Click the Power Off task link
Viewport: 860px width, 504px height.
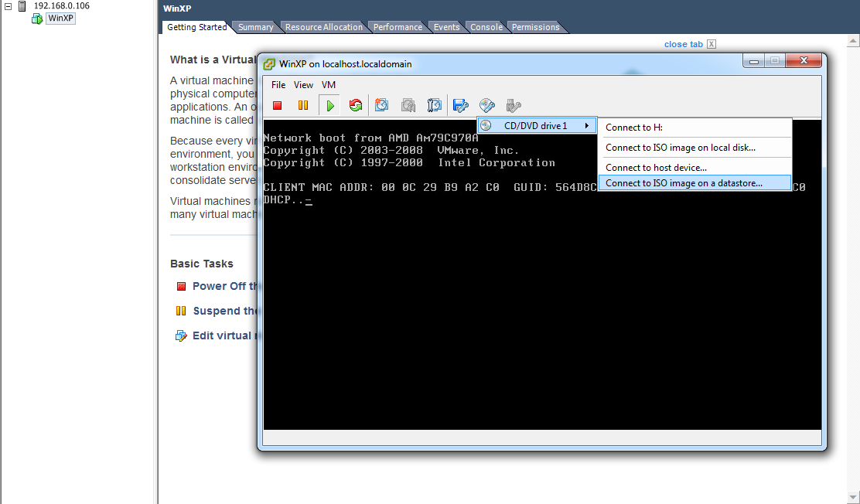(x=225, y=286)
